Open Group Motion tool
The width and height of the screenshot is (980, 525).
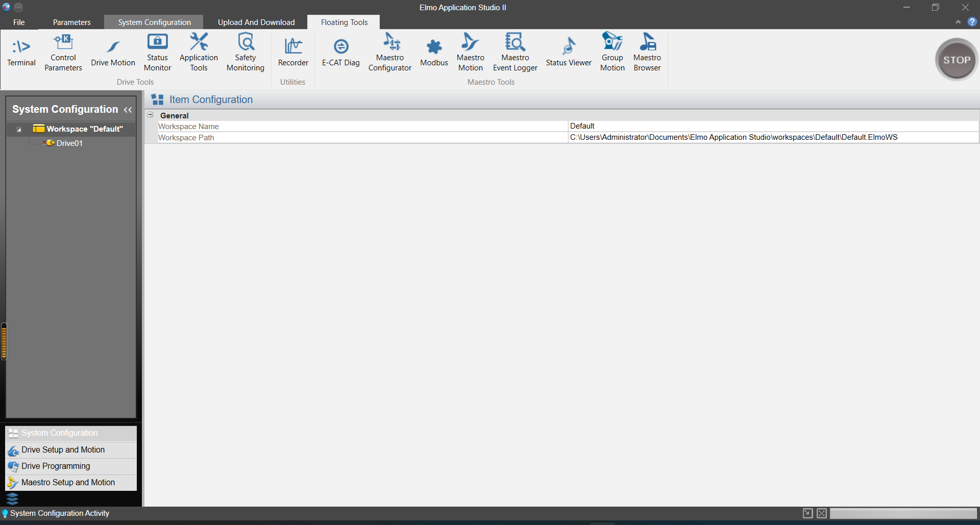612,53
